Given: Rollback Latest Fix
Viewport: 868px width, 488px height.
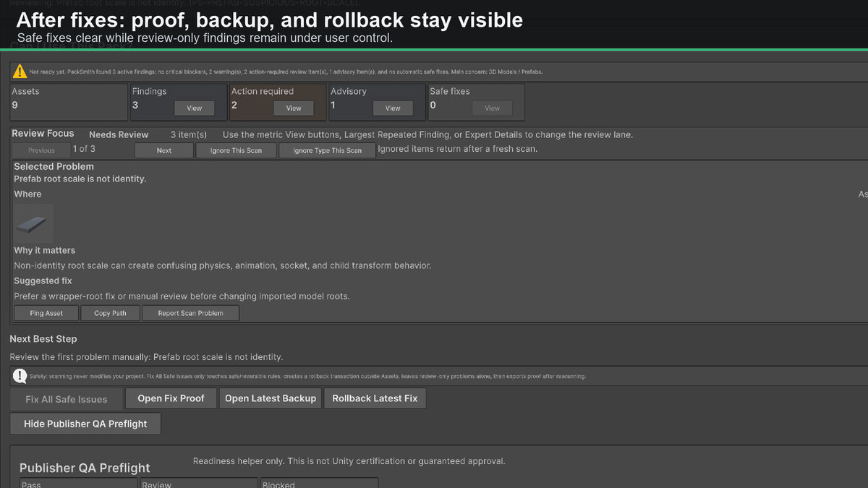Looking at the screenshot, I should 375,398.
